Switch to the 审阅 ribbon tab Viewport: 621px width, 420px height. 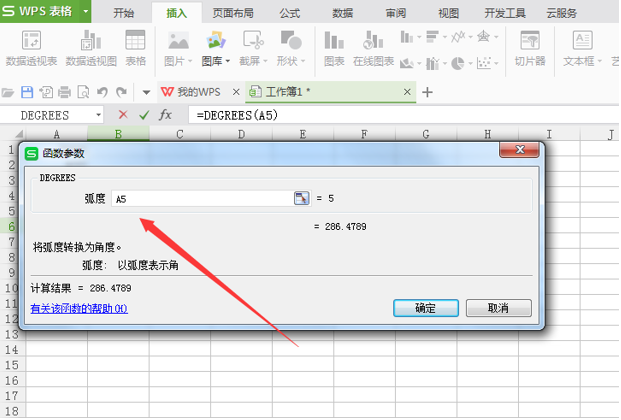(x=396, y=13)
